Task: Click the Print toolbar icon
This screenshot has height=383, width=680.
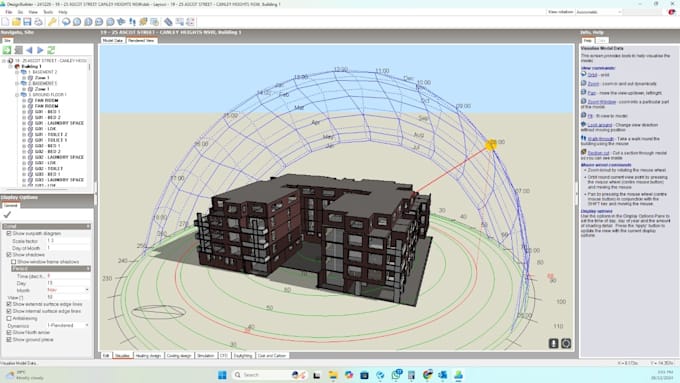Action: [38, 22]
